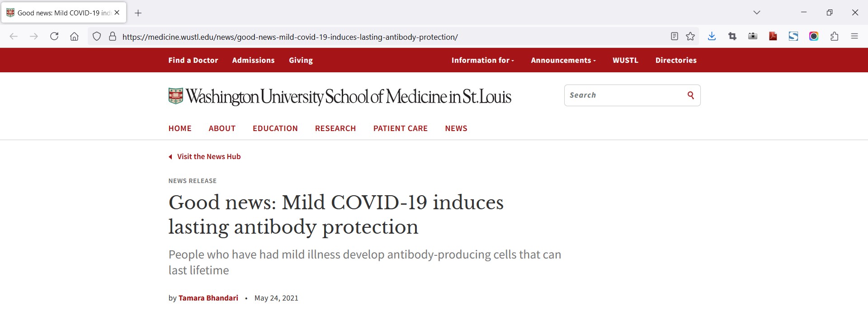Click the red Adobe PDF extension icon
Image resolution: width=868 pixels, height=315 pixels.
(773, 37)
